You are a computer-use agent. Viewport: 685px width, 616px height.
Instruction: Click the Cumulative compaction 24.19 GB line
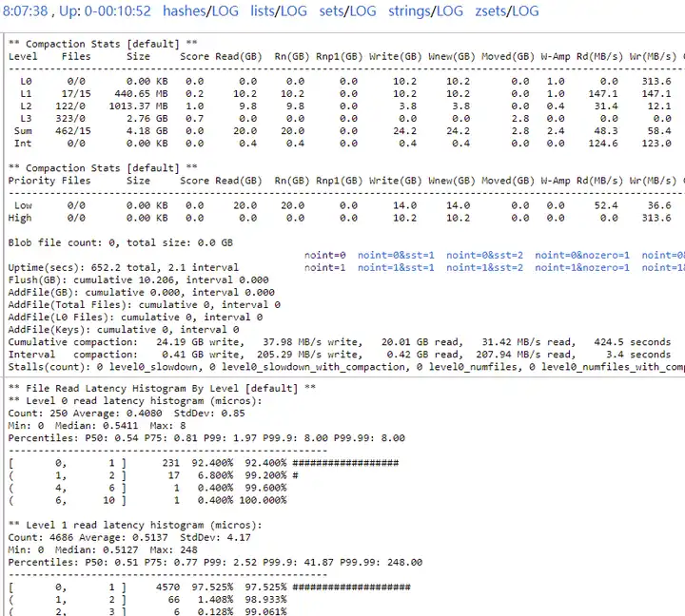tap(340, 342)
